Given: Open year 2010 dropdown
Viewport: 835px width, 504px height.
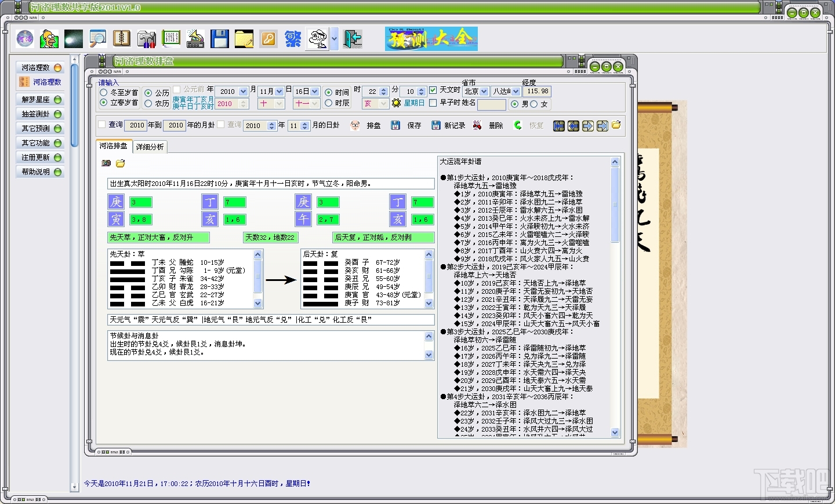Looking at the screenshot, I should click(x=244, y=92).
